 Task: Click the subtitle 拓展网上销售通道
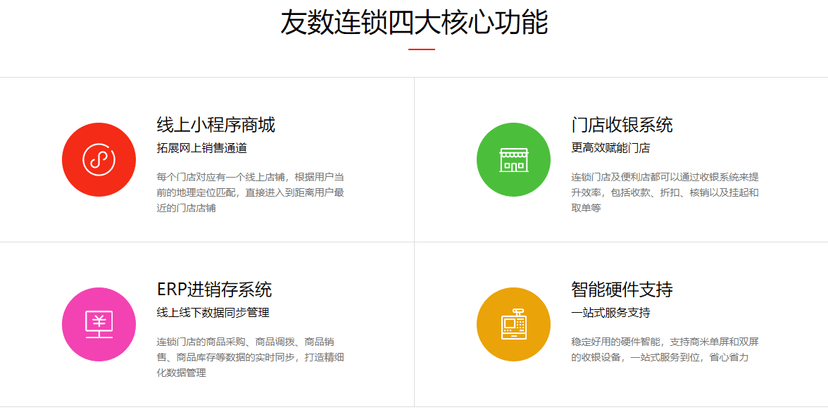202,148
